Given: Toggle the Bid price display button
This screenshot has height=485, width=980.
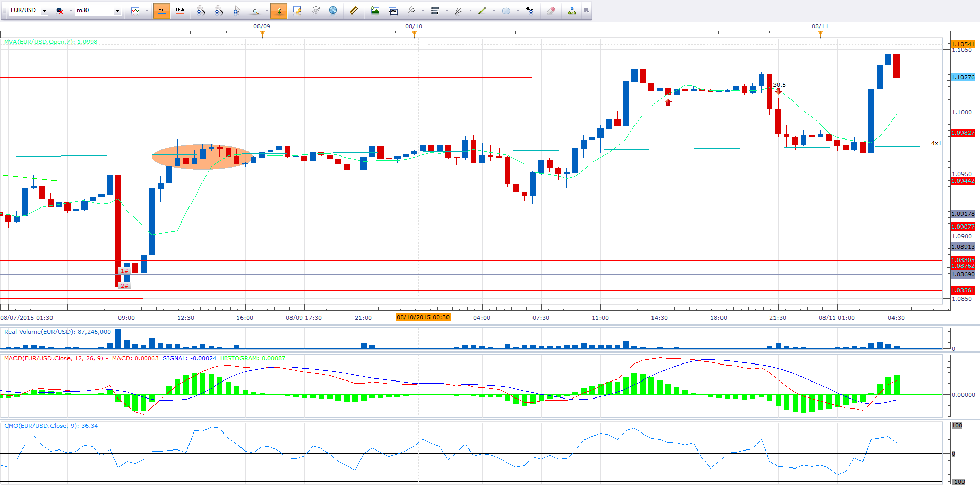Looking at the screenshot, I should click(x=162, y=10).
